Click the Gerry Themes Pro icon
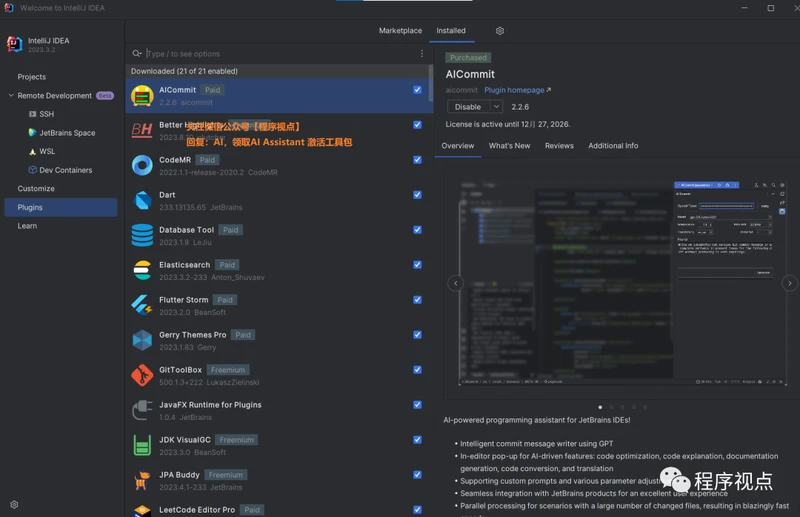Viewport: 800px width, 517px height. 142,340
